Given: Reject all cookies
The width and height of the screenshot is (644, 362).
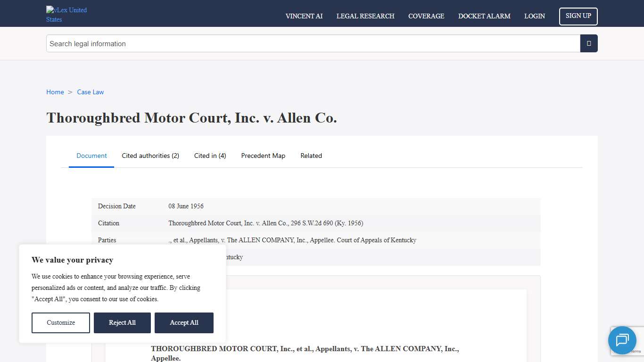Looking at the screenshot, I should (x=122, y=322).
